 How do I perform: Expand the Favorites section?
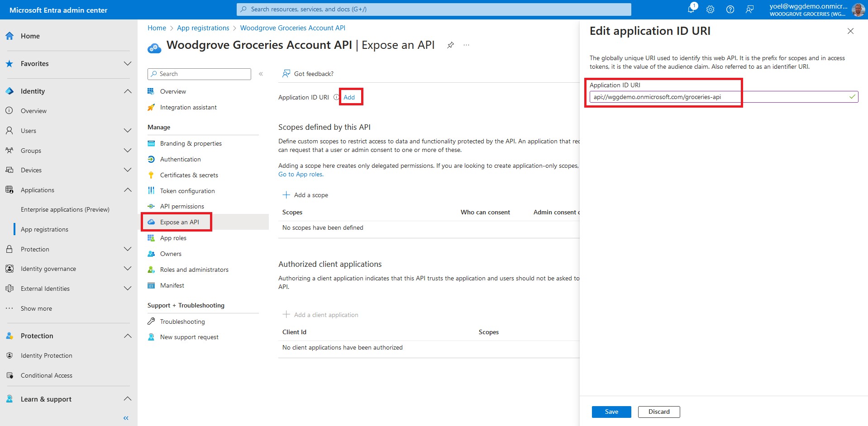coord(128,64)
